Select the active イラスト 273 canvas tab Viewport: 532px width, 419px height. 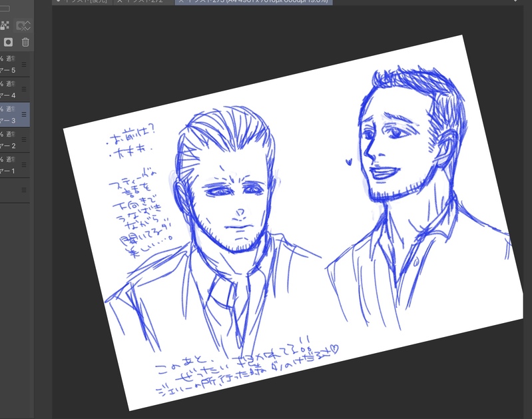click(x=254, y=2)
